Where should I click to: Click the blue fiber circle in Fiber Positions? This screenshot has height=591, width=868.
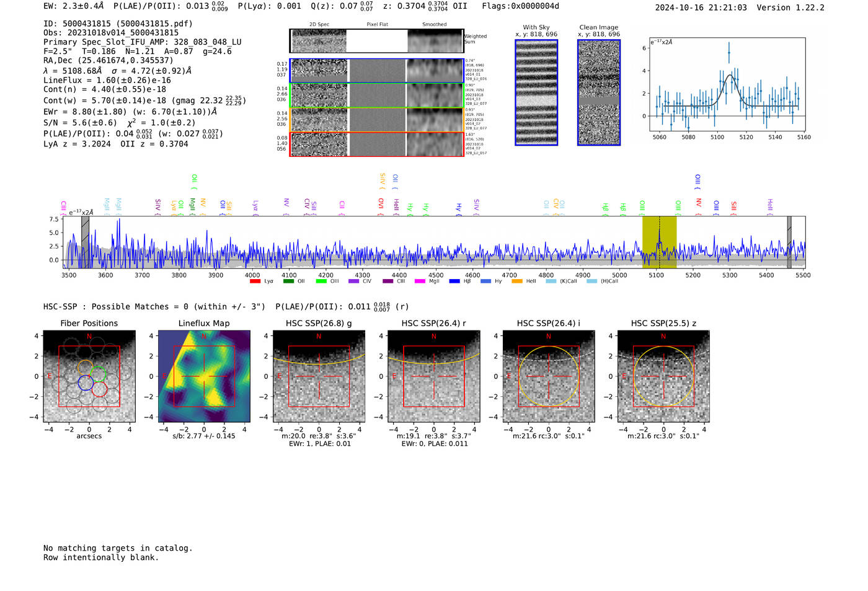tap(86, 383)
